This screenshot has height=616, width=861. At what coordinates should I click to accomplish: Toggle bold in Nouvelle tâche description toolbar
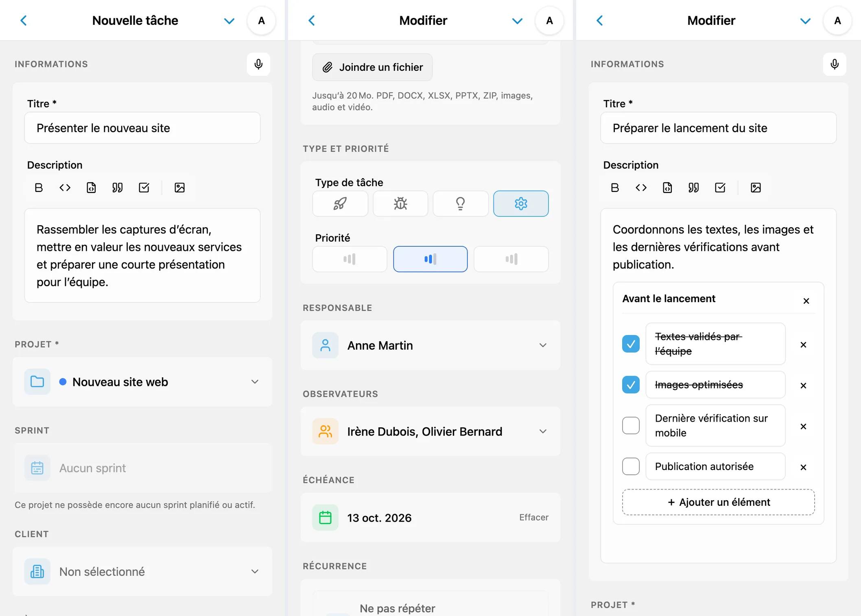click(x=39, y=187)
